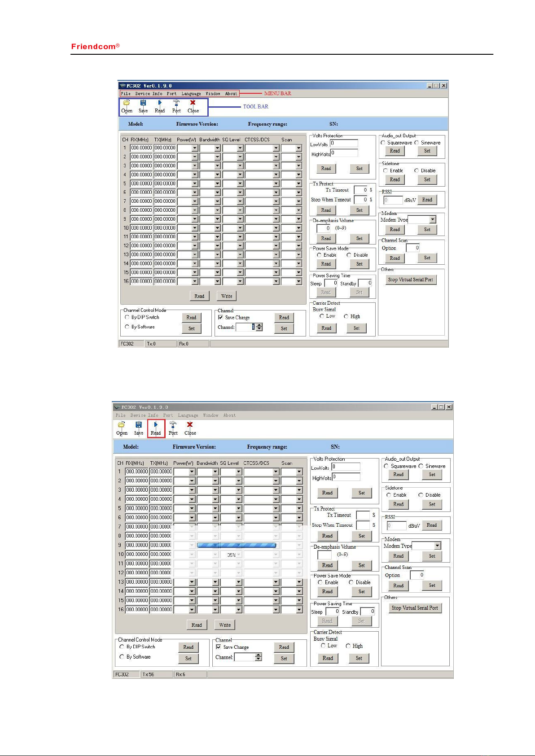Click Stop Virtual Serial Port in the upper window
Image resolution: width=535 pixels, height=756 pixels.
(x=410, y=280)
